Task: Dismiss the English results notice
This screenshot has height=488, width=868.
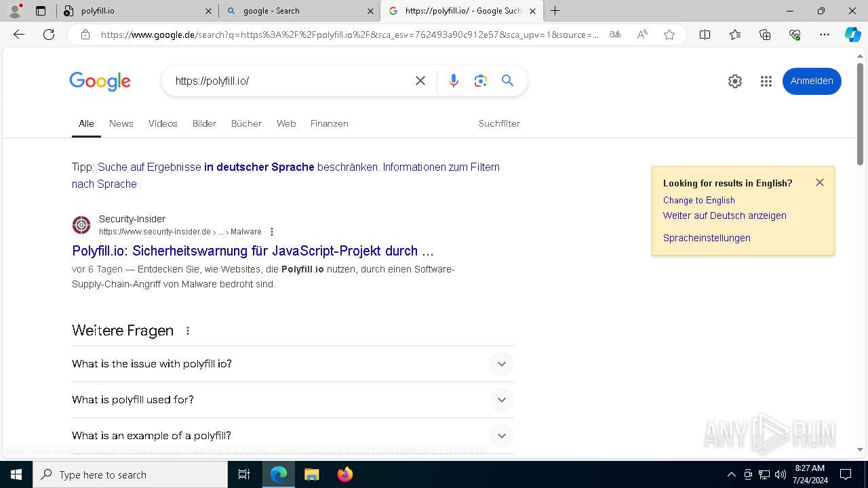Action: click(x=820, y=182)
